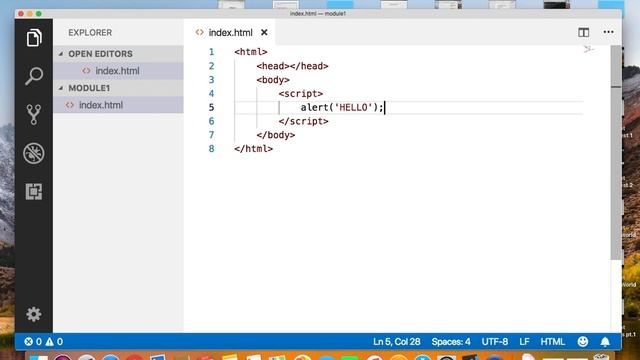Click the <html> opening tag line
The width and height of the screenshot is (640, 360).
(251, 52)
